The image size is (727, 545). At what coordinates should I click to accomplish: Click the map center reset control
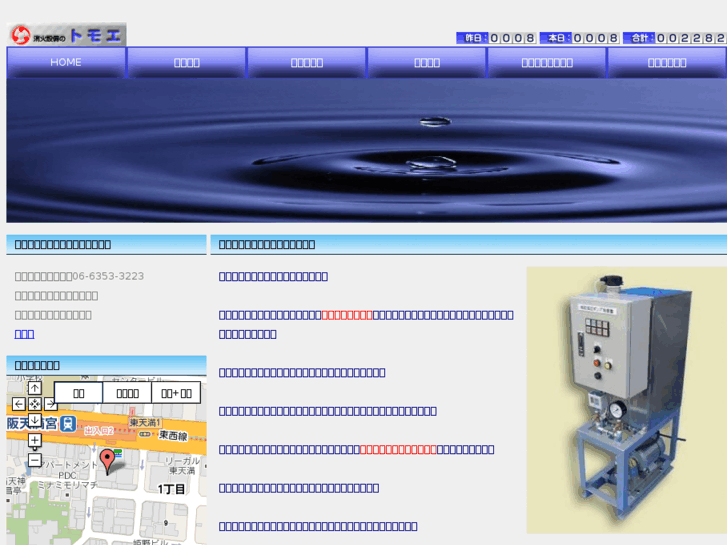coord(35,404)
